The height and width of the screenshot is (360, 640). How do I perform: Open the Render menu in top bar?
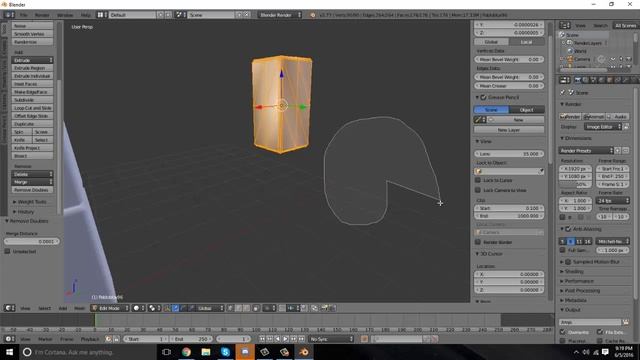(x=42, y=15)
